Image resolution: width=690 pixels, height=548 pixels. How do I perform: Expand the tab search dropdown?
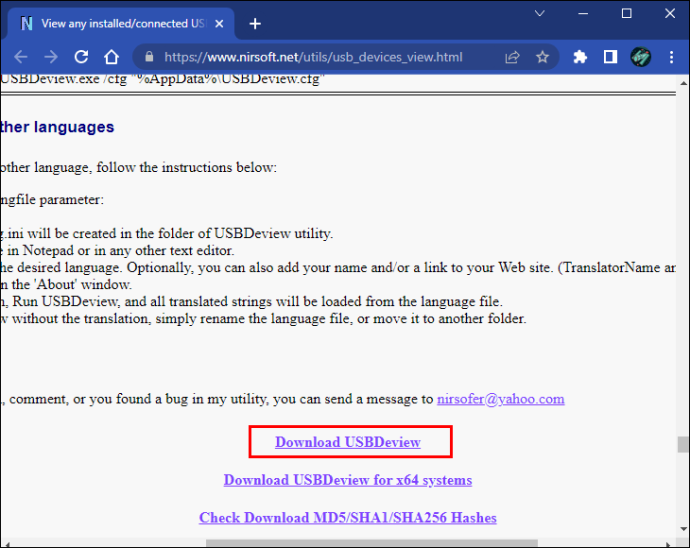tap(540, 14)
